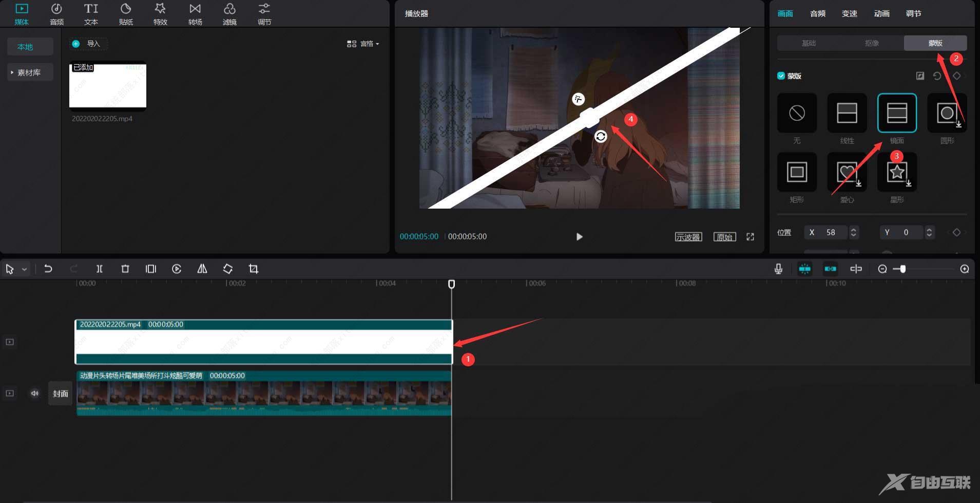Open the 滤镜 (Filters) tab
This screenshot has width=980, height=503.
pyautogui.click(x=229, y=14)
